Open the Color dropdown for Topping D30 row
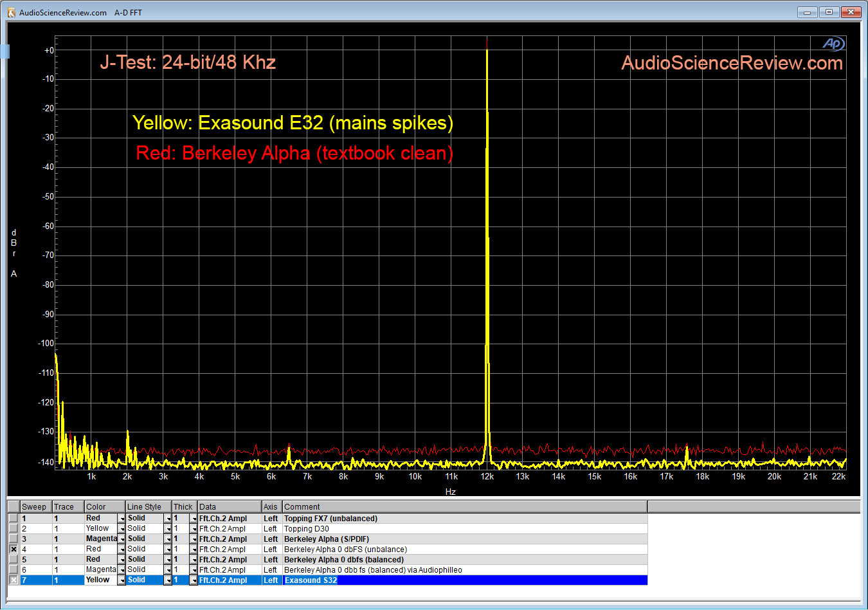The image size is (868, 610). tap(122, 529)
